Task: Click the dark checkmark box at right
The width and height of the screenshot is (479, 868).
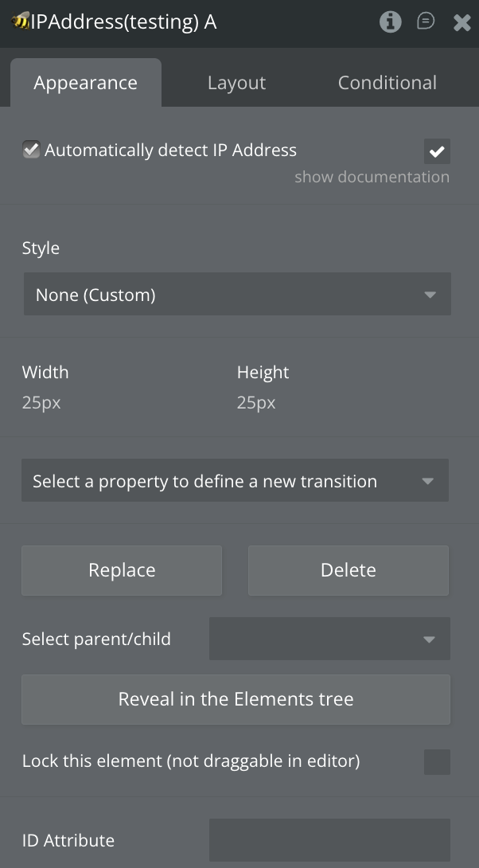Action: click(x=437, y=151)
